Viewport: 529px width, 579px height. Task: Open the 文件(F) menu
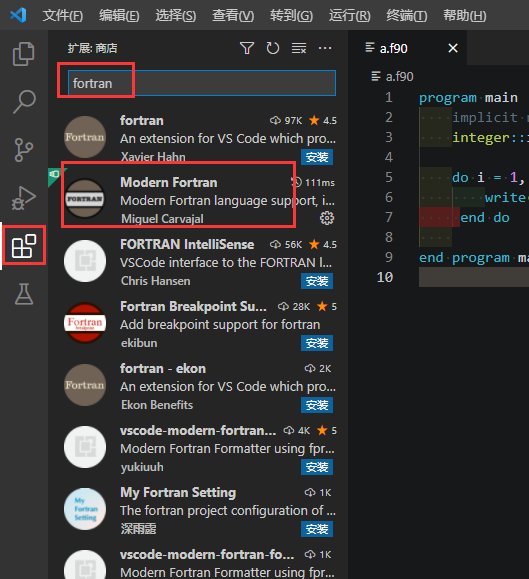coord(62,16)
